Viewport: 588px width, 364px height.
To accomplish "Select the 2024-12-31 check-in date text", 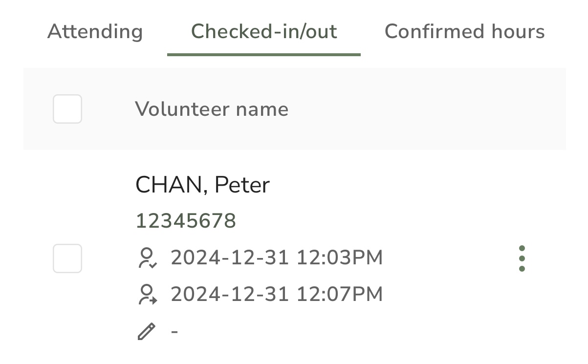I will point(230,258).
